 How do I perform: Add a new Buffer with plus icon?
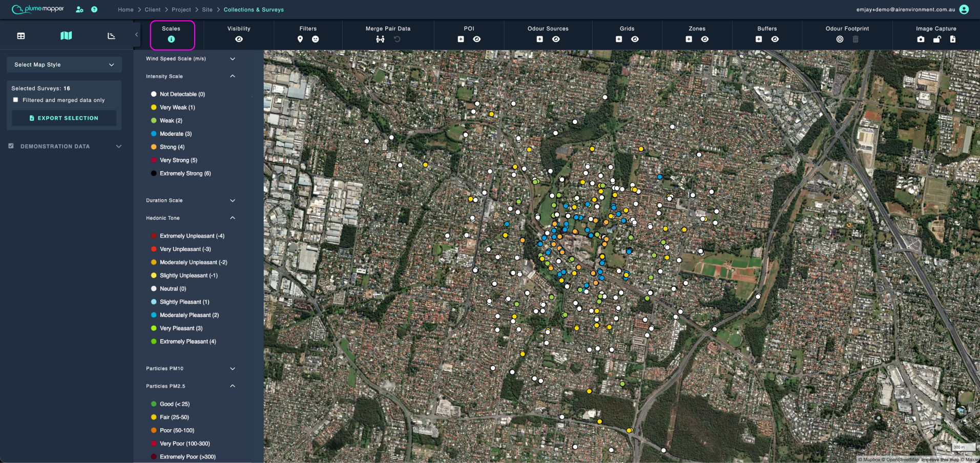click(x=759, y=39)
